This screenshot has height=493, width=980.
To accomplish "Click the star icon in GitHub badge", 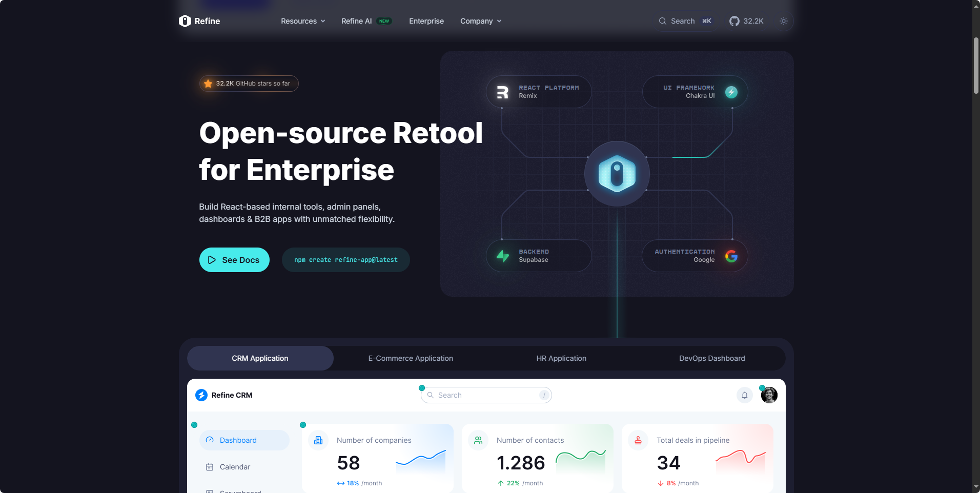I will pos(208,84).
